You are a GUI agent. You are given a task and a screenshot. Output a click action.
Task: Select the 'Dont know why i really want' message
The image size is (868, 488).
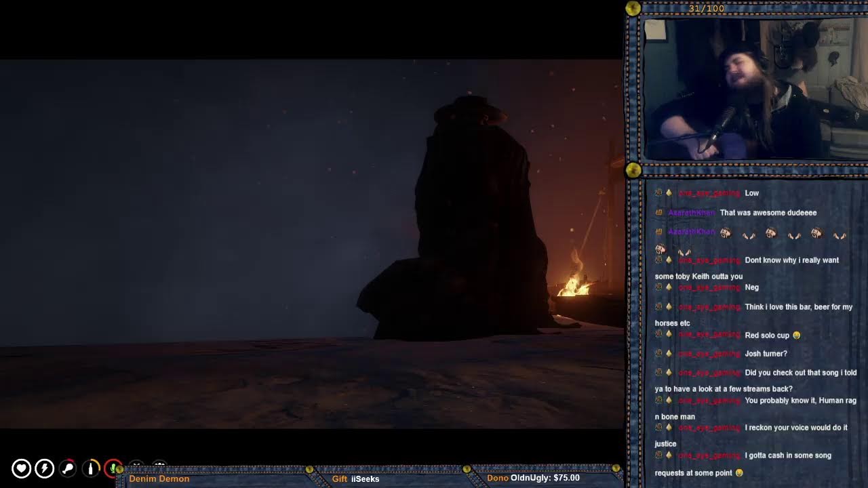[x=747, y=268]
